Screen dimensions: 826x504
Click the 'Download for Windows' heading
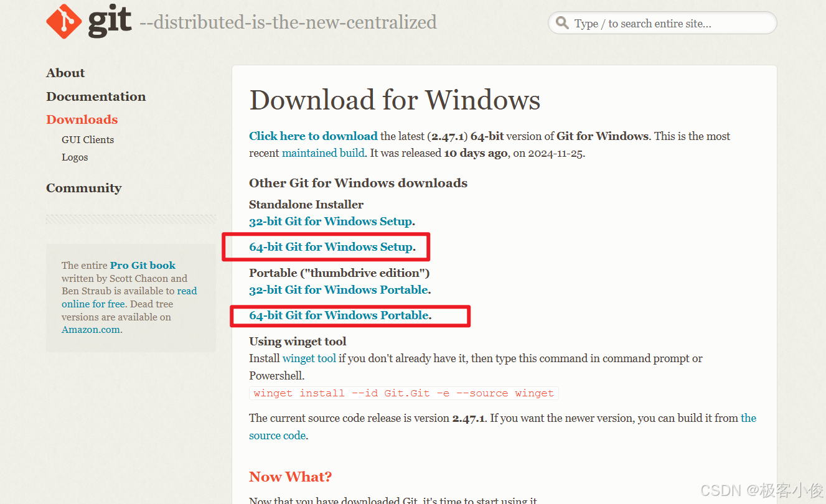click(x=395, y=100)
